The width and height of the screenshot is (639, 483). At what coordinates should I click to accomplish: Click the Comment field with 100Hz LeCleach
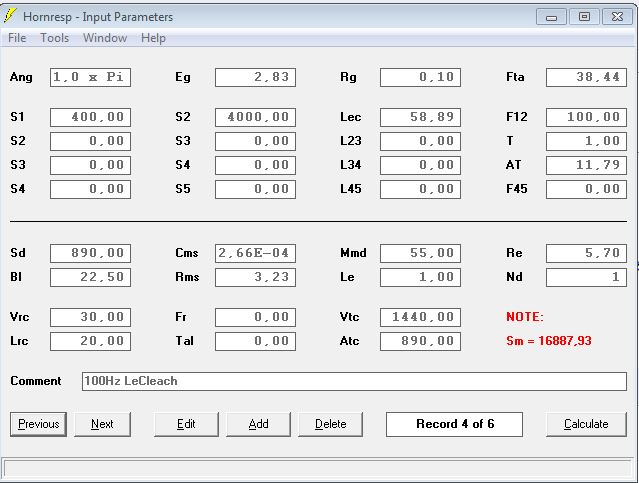(355, 382)
